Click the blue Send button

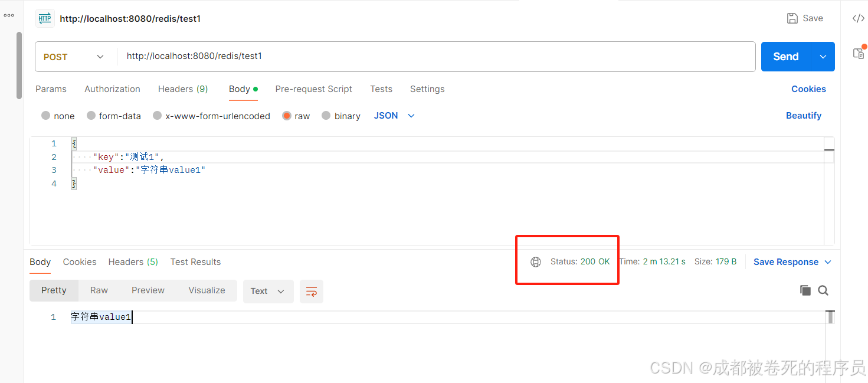point(786,57)
